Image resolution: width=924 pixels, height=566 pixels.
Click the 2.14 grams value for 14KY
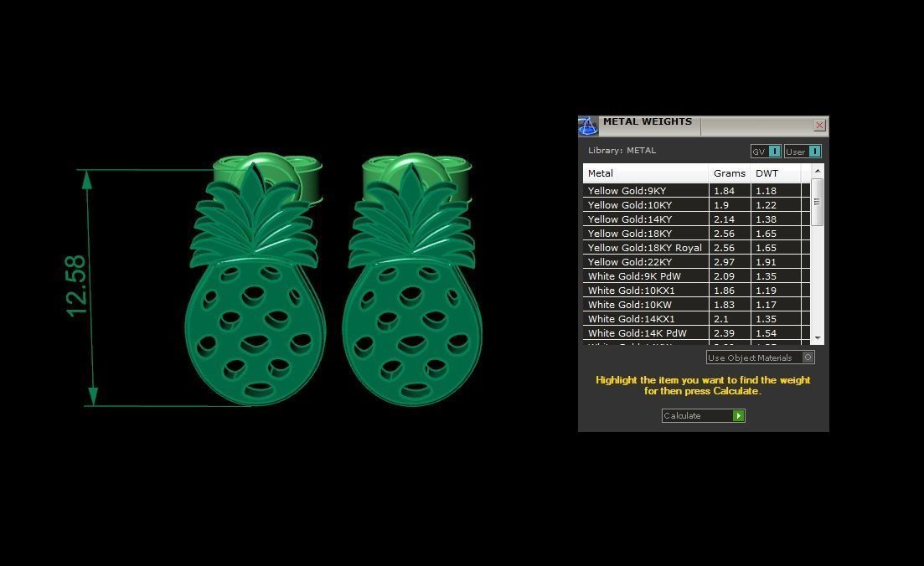pyautogui.click(x=725, y=219)
